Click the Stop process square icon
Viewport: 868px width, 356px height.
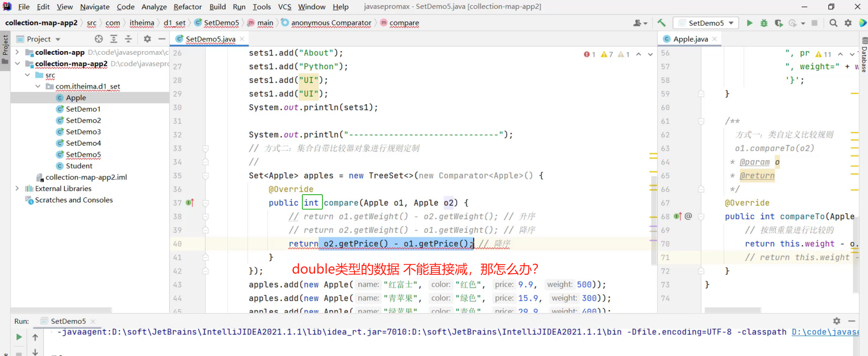pos(815,23)
